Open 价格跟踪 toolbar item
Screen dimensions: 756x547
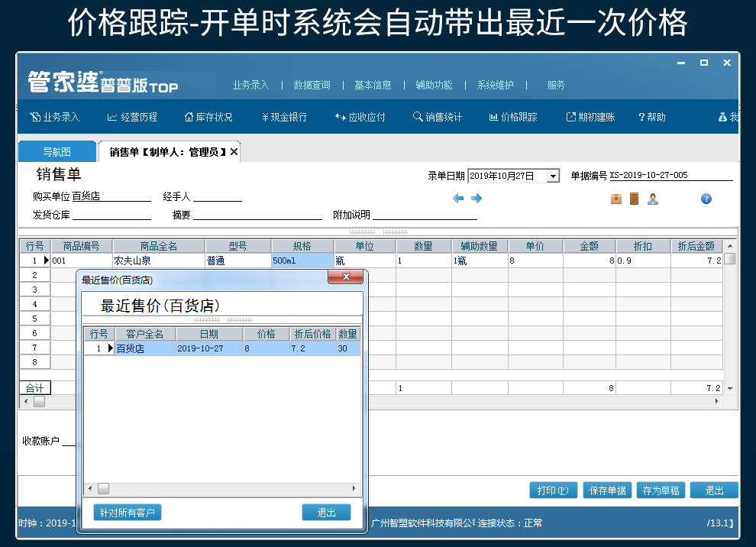pos(513,117)
